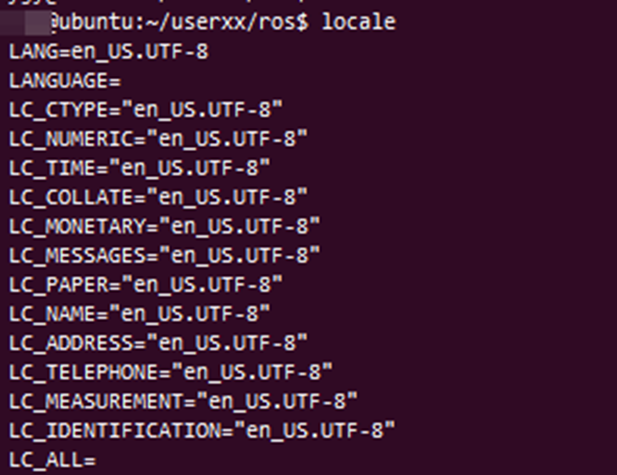The image size is (617, 475).
Task: Click the empty LANGUAGE= line
Action: pyautogui.click(x=65, y=81)
